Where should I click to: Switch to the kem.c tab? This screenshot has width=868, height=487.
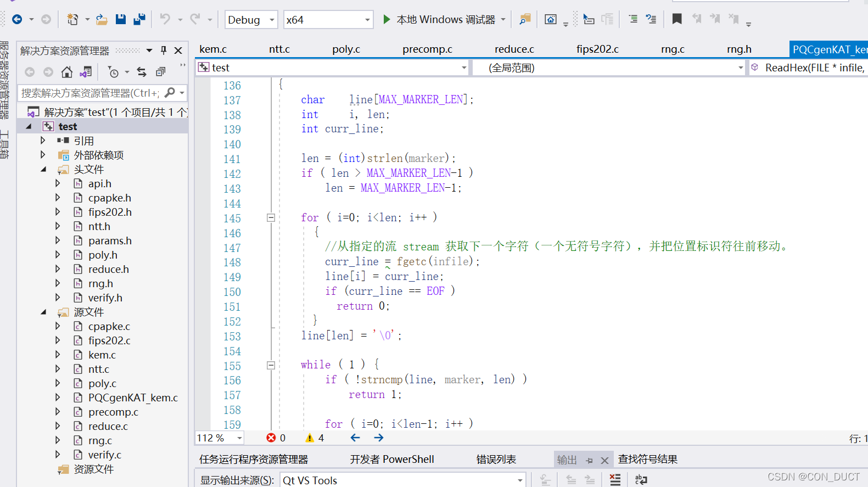click(x=213, y=49)
